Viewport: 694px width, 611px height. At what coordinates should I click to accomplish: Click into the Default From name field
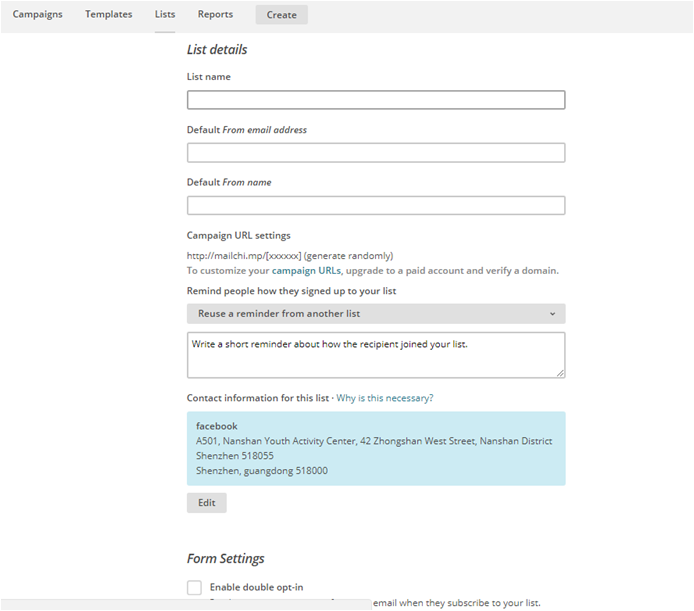(375, 205)
